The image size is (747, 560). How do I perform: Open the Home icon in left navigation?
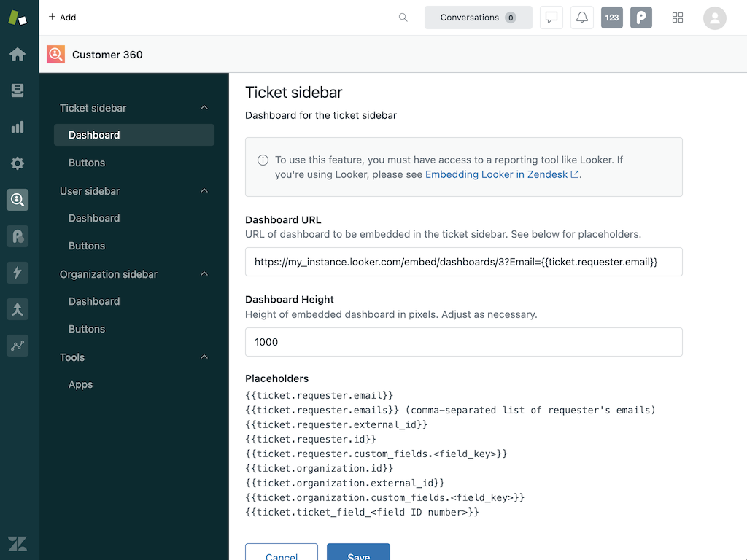[x=18, y=55]
